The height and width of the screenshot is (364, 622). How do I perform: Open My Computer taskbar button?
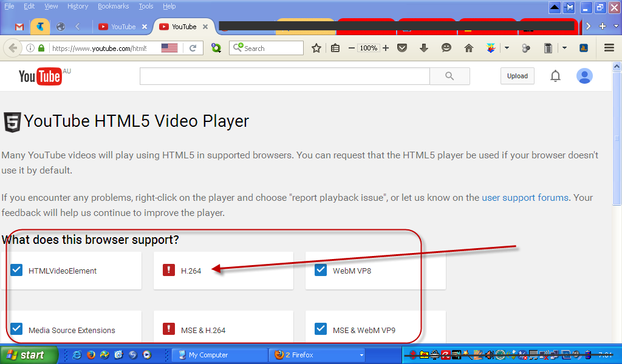[220, 355]
